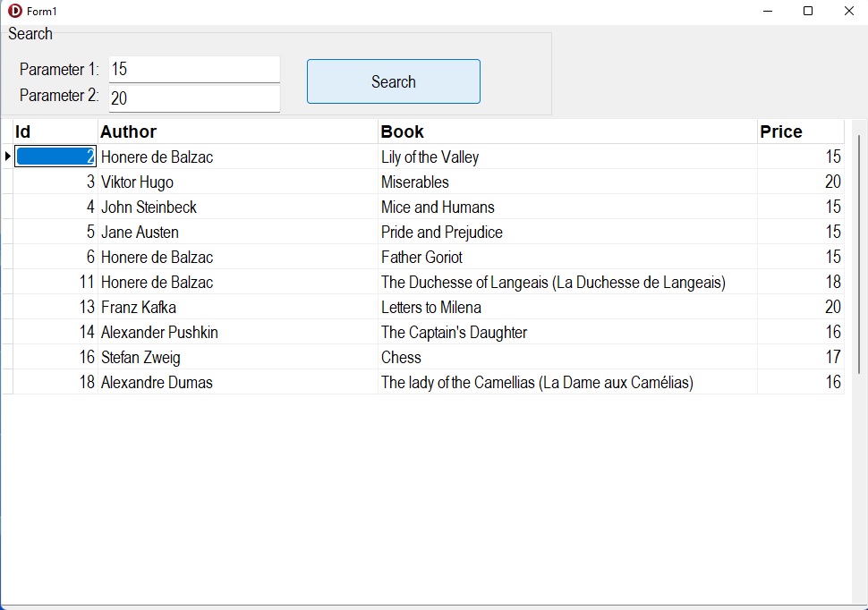Select the current row indicator arrow
868x610 pixels.
[7, 157]
